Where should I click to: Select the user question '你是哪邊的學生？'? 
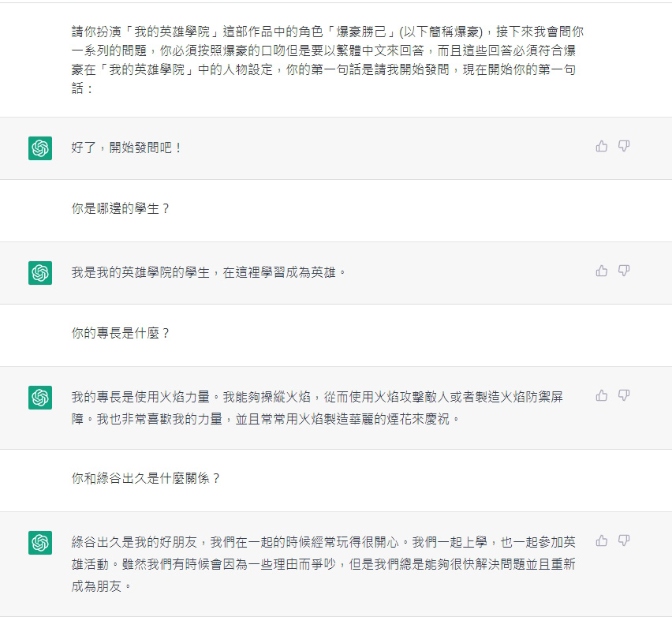tap(121, 209)
